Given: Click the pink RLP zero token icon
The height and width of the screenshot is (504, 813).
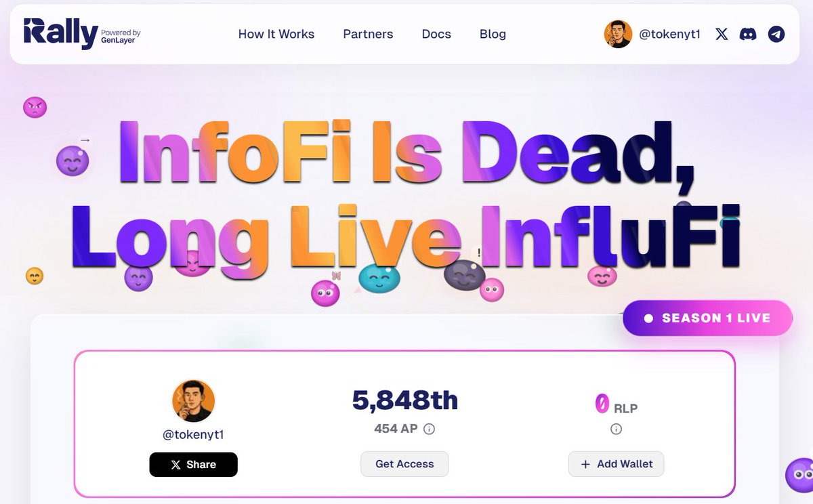Looking at the screenshot, I should 602,404.
